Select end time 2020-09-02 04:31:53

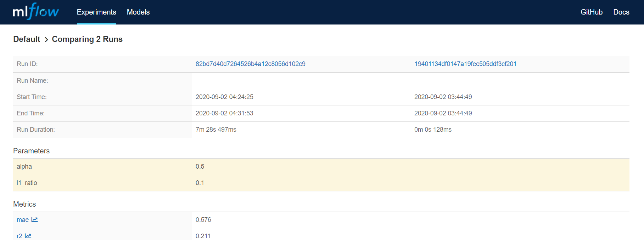pyautogui.click(x=224, y=113)
